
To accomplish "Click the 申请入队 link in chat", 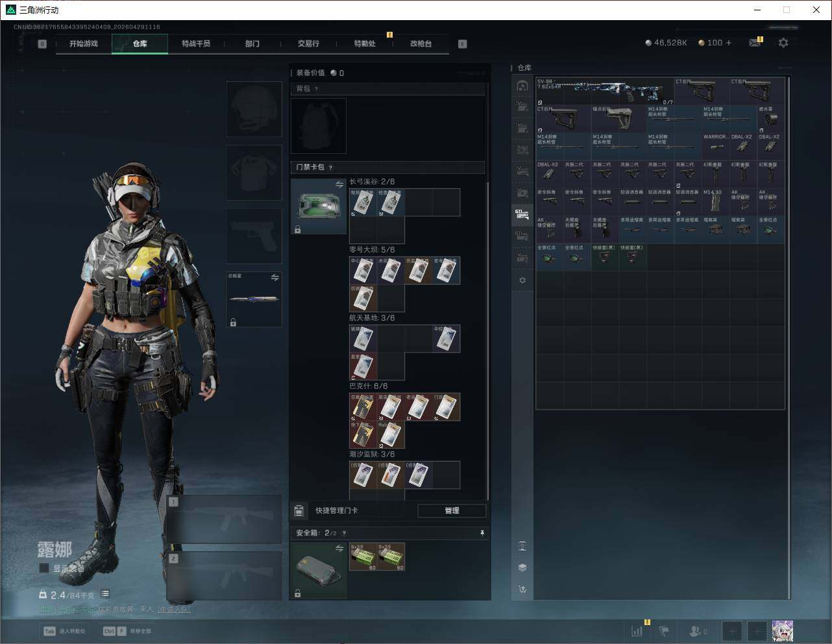I will point(174,610).
